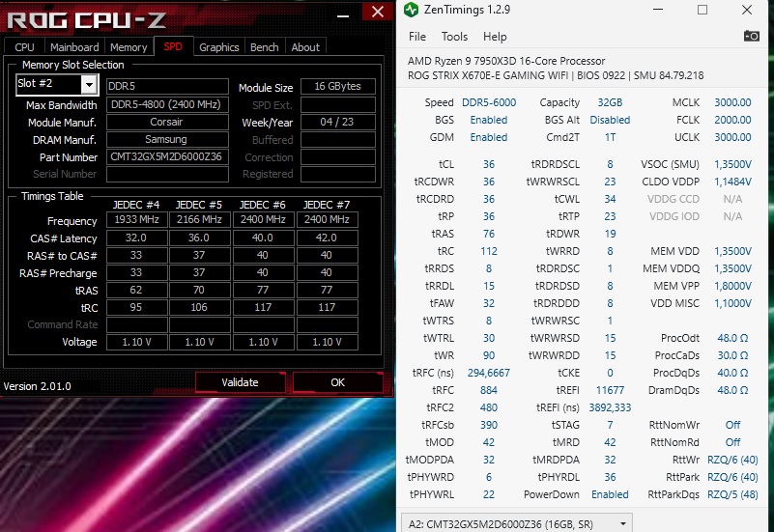Image resolution: width=774 pixels, height=532 pixels.
Task: Open the About tab
Action: pos(305,47)
